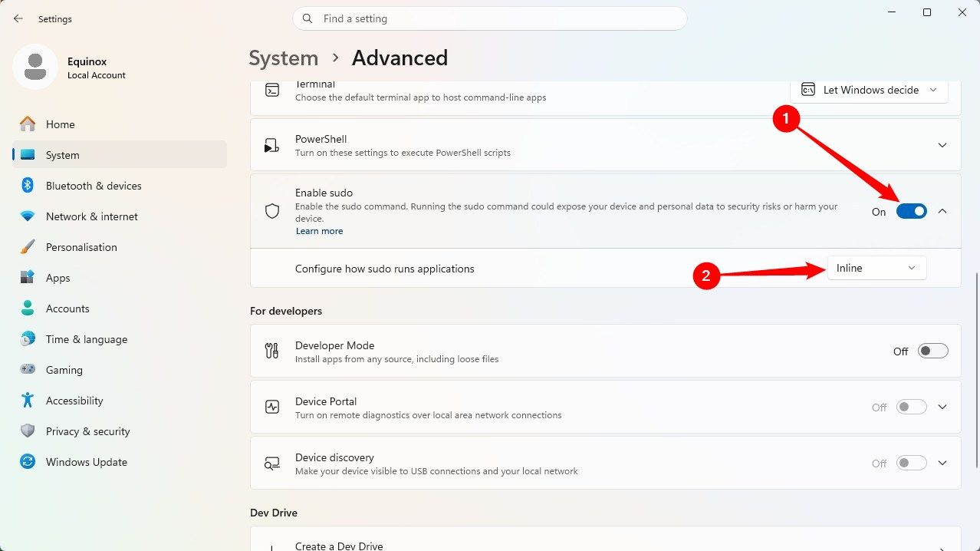Click the Learn more link under sudo
This screenshot has width=980, height=551.
pyautogui.click(x=319, y=231)
